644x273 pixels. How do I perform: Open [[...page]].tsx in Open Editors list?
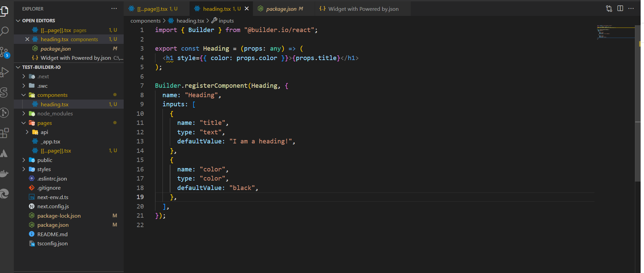(x=69, y=30)
